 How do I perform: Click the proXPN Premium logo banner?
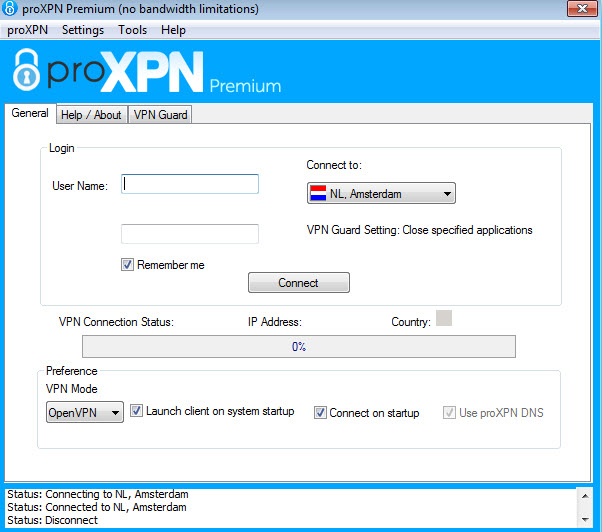(147, 72)
